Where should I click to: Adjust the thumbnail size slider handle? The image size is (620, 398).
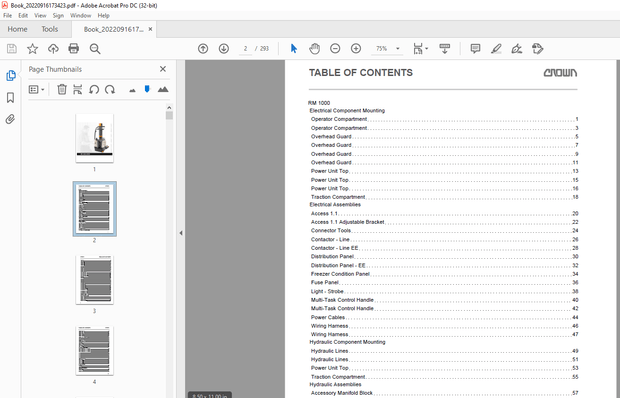(147, 89)
